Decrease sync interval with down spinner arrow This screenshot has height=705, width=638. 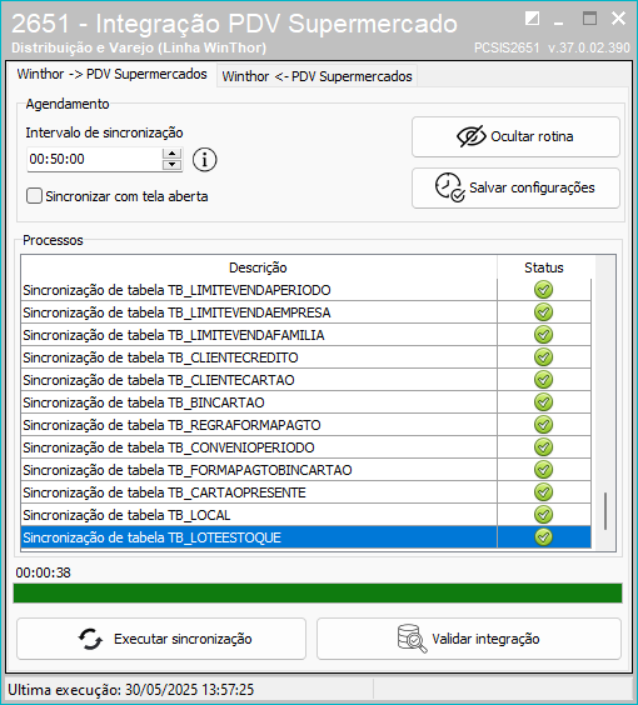tap(172, 165)
